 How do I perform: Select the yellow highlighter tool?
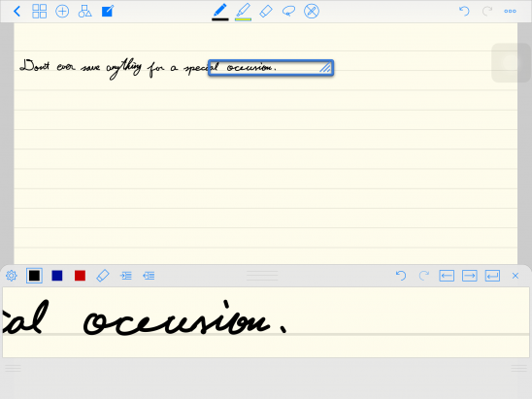click(244, 12)
